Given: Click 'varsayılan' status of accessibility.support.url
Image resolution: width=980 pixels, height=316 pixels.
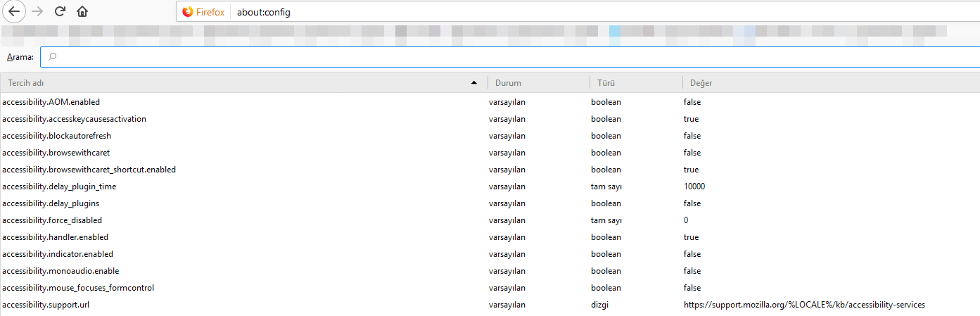Looking at the screenshot, I should coord(507,305).
